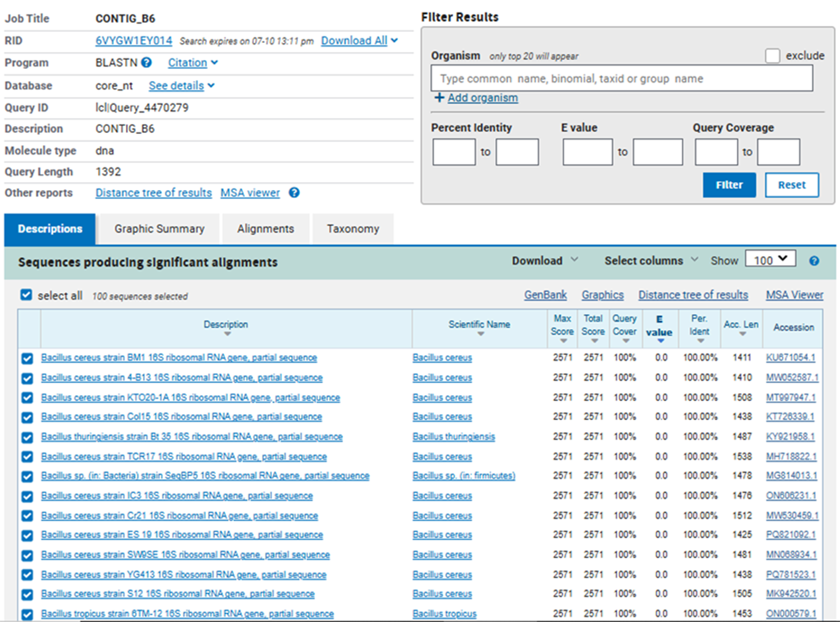Viewport: 840px width, 622px height.
Task: Click the help icon next to Show dropdown
Action: pos(814,261)
